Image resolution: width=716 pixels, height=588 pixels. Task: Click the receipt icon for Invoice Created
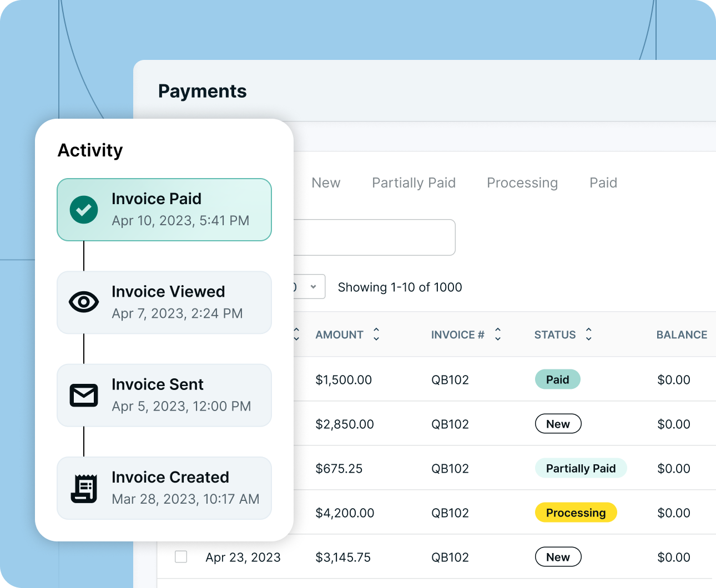tap(84, 488)
